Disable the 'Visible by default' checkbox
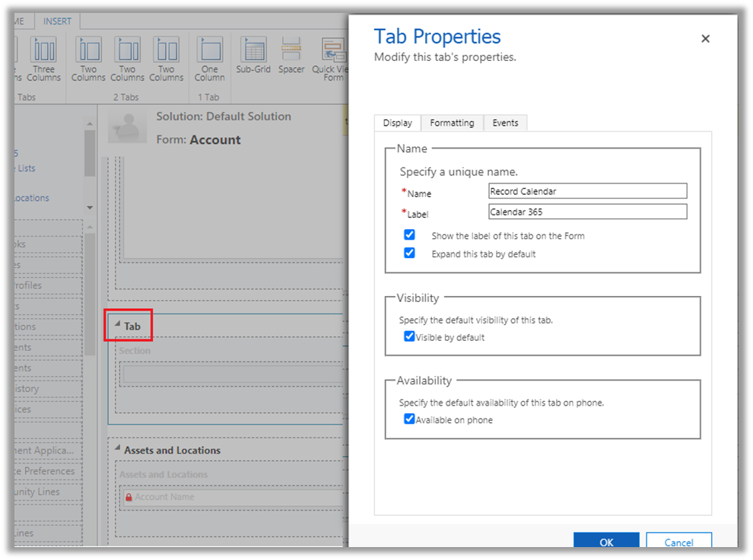Image resolution: width=753 pixels, height=560 pixels. coord(409,336)
